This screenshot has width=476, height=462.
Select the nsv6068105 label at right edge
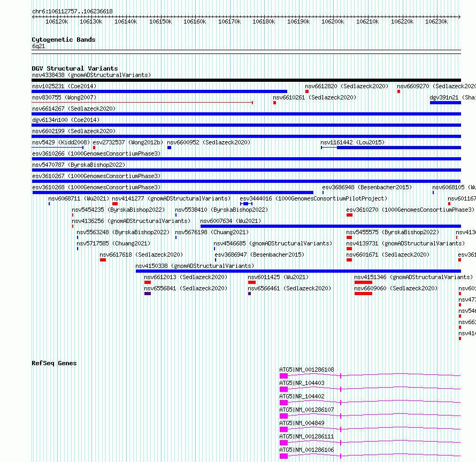454,187
